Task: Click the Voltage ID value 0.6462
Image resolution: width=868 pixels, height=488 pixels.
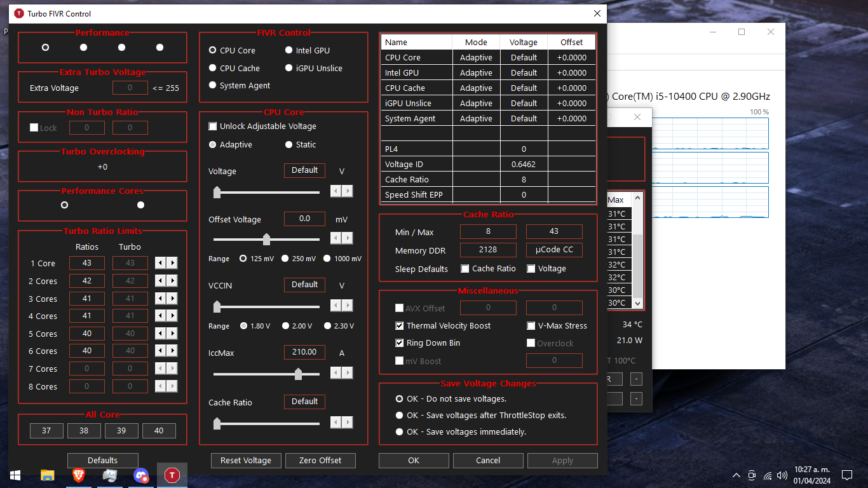Action: 524,164
